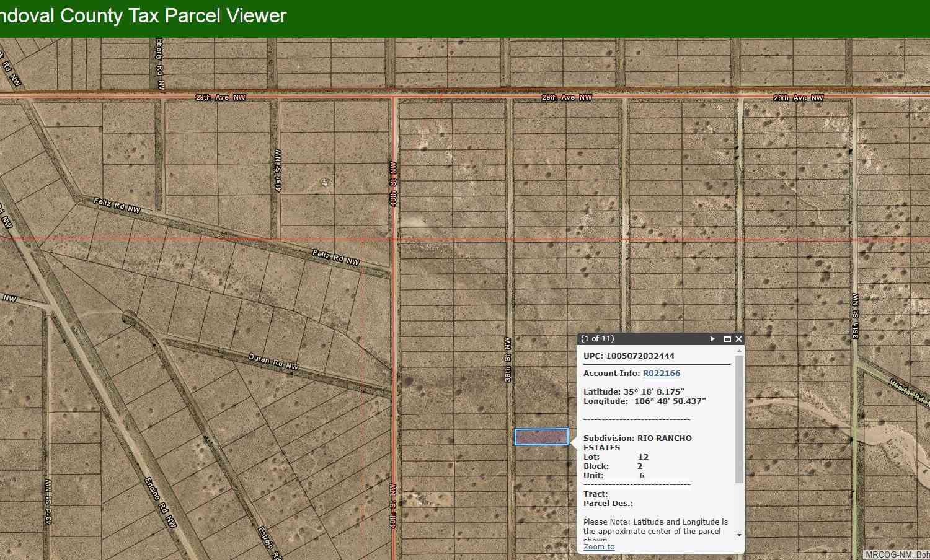Click the MRCOG-NM map attribution text
Image resolution: width=930 pixels, height=560 pixels.
coord(897,555)
